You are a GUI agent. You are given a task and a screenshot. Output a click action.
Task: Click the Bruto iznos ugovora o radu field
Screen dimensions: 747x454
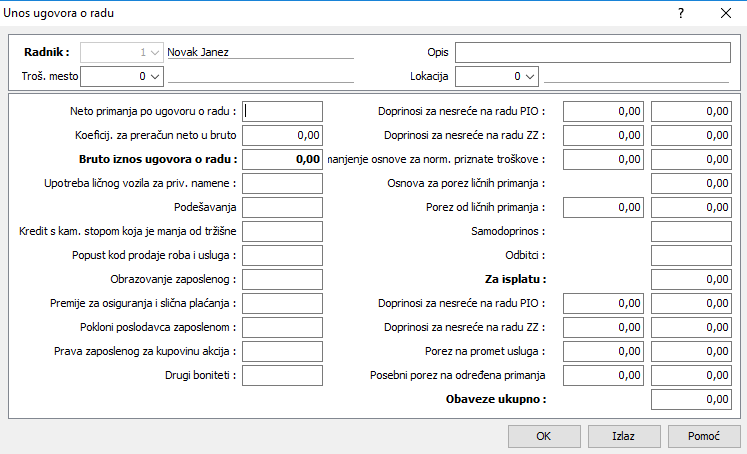tap(283, 159)
